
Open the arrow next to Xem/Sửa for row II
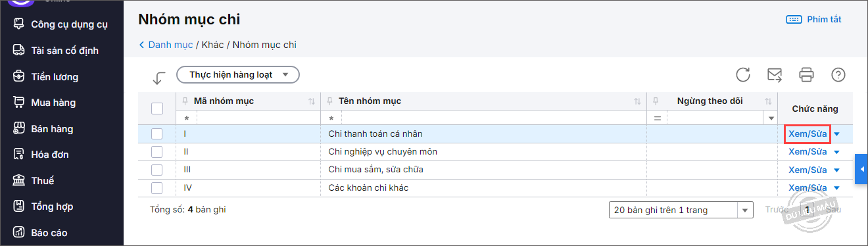(836, 152)
